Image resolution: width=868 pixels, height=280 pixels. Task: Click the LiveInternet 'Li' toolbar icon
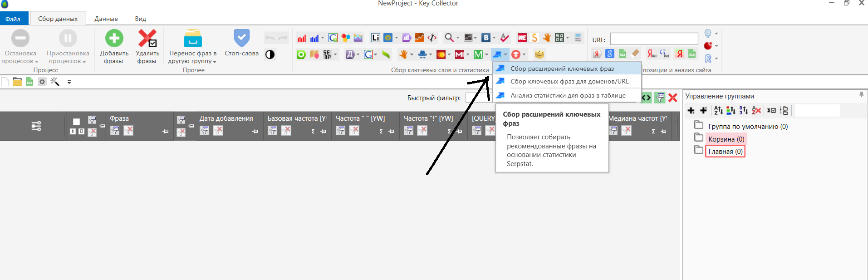point(375,38)
